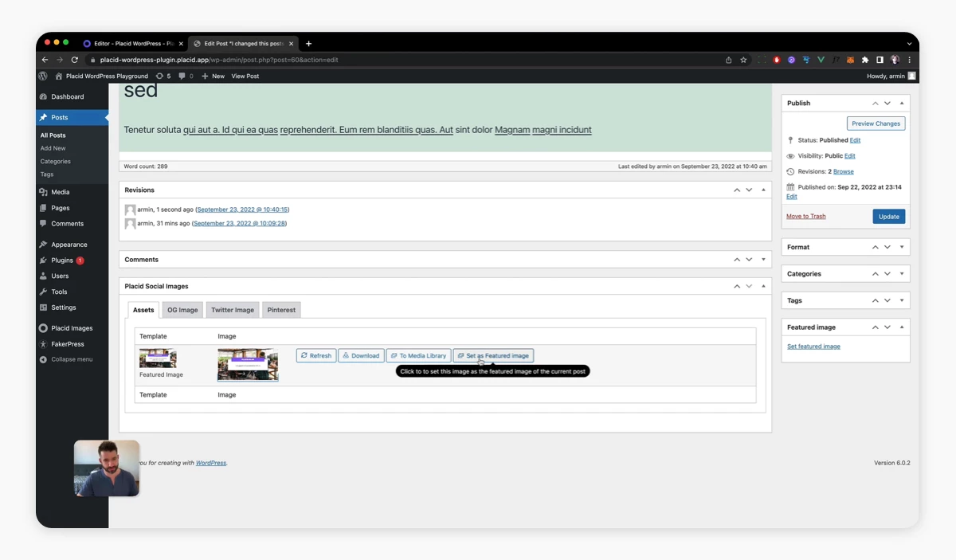Expand the Format panel
Image resolution: width=956 pixels, height=560 pixels.
(902, 247)
